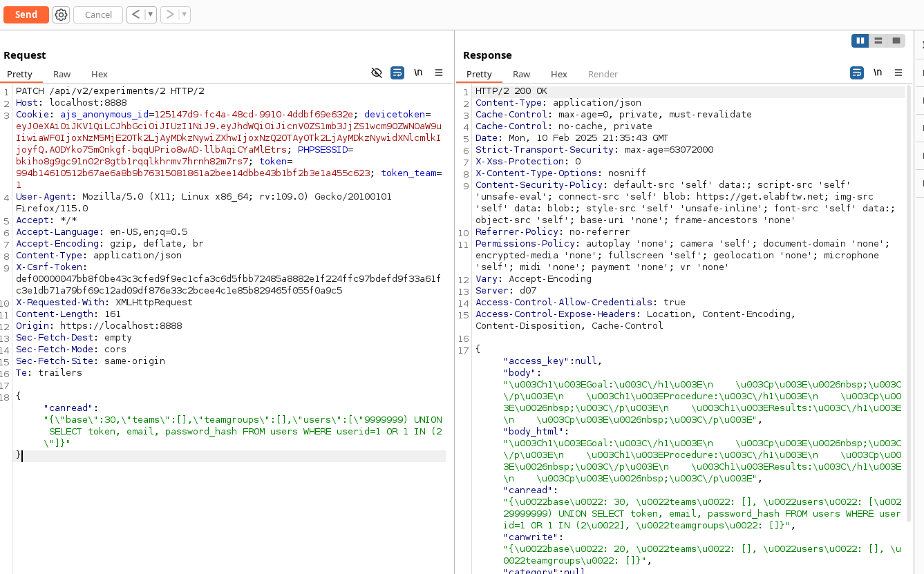Viewport: 924px width, 574px height.
Task: Switch Response panel to Hex tab
Action: tap(559, 74)
